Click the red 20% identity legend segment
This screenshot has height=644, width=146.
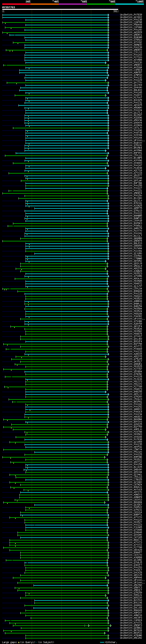(x=16, y=4)
